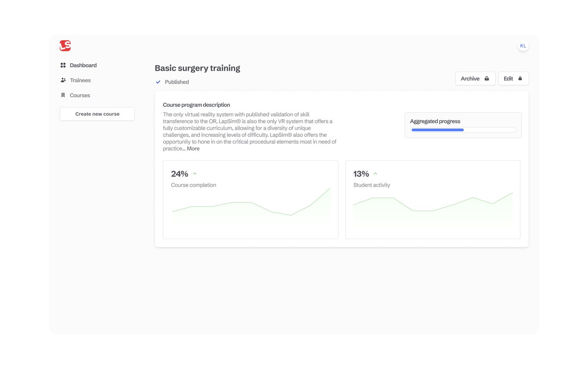Click green up arrow beside 13%

tap(375, 174)
